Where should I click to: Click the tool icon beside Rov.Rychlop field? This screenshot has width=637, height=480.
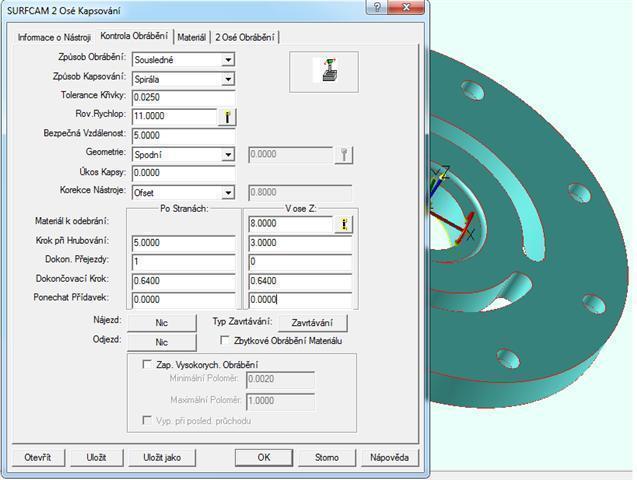pyautogui.click(x=227, y=117)
